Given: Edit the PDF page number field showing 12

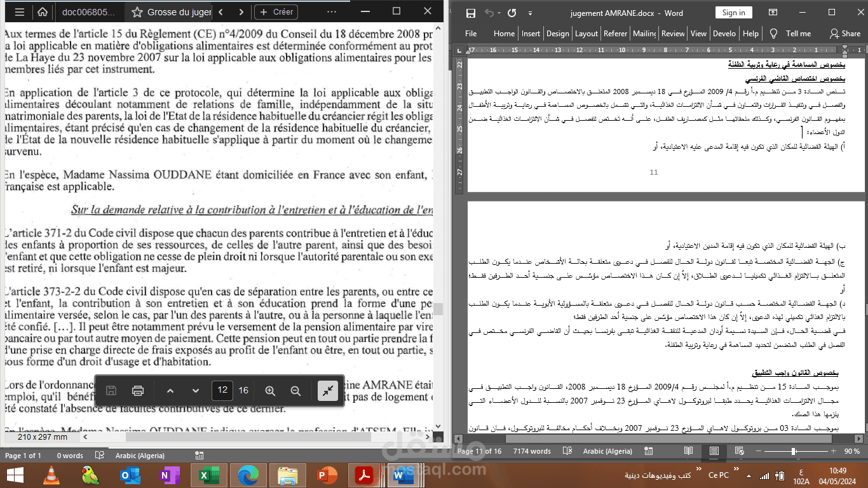Looking at the screenshot, I should 222,390.
